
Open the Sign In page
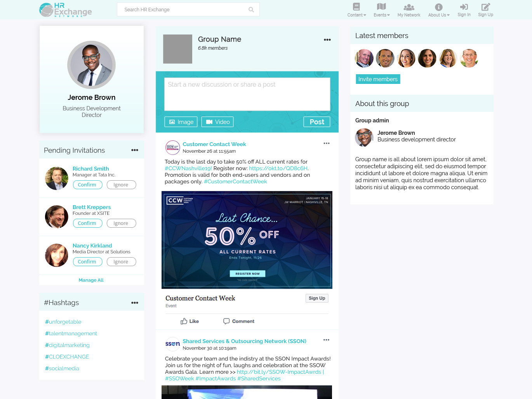[x=464, y=10]
